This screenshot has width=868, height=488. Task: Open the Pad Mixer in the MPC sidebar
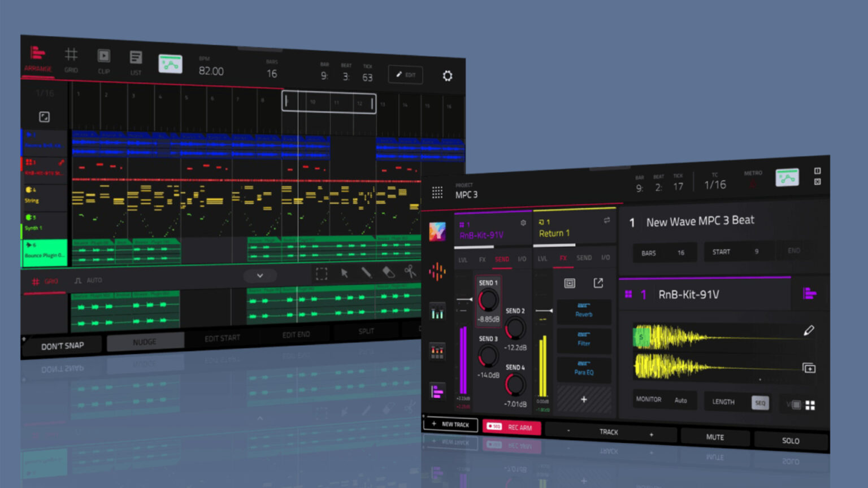[x=437, y=351]
